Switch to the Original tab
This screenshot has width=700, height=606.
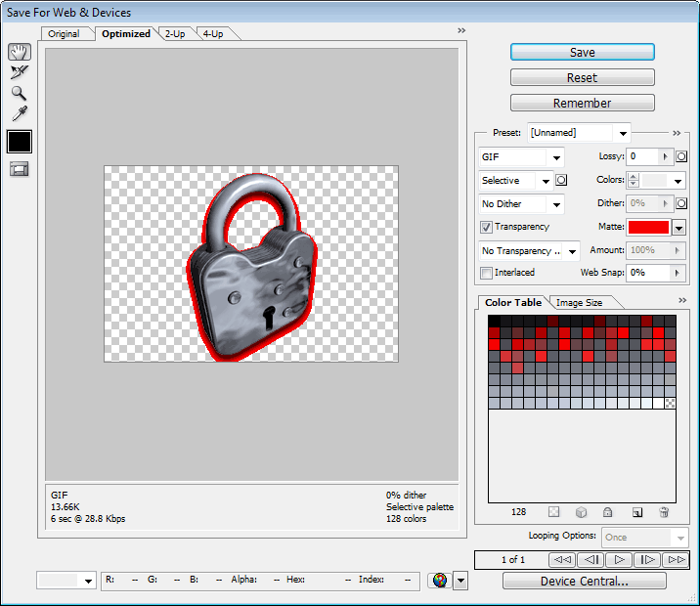[64, 34]
